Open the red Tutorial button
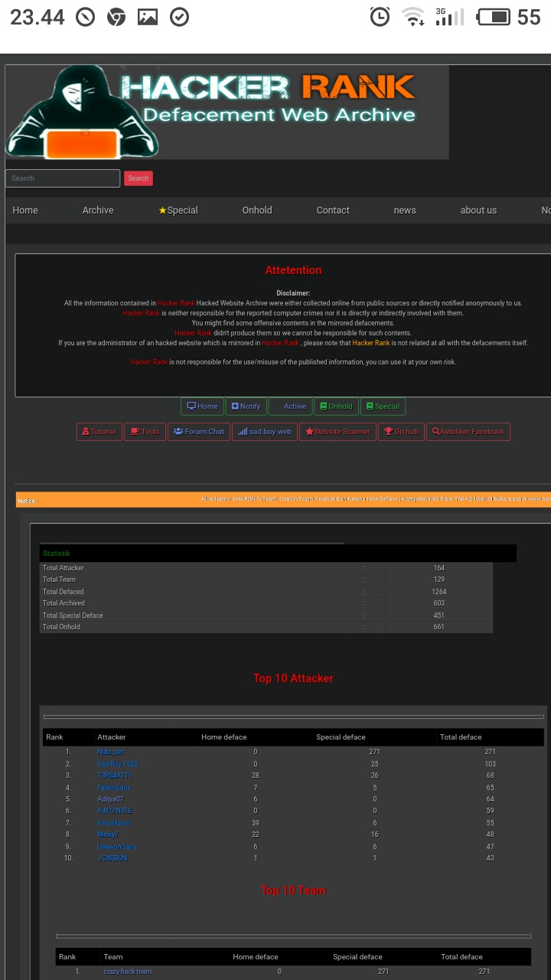 coord(99,432)
